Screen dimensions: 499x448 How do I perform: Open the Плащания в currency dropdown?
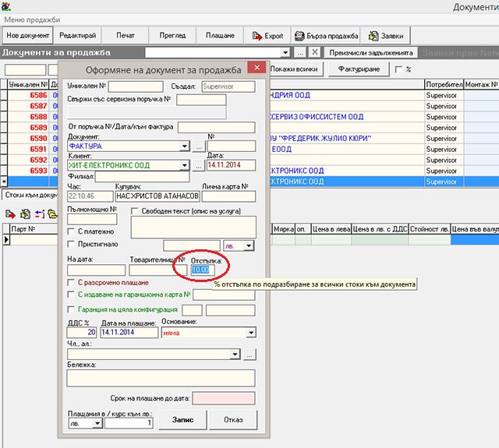[x=97, y=424]
